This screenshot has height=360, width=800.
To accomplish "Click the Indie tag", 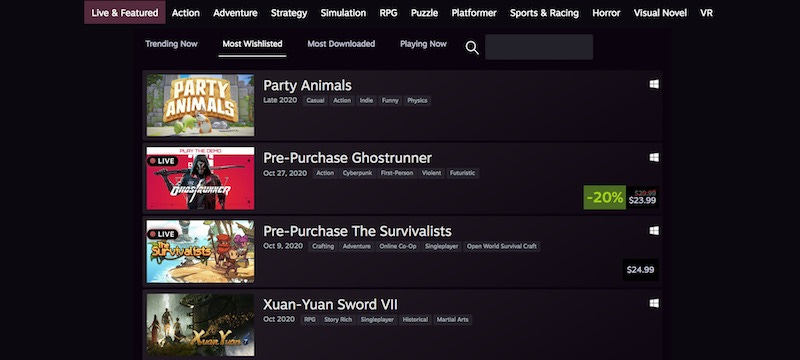I will pos(366,100).
